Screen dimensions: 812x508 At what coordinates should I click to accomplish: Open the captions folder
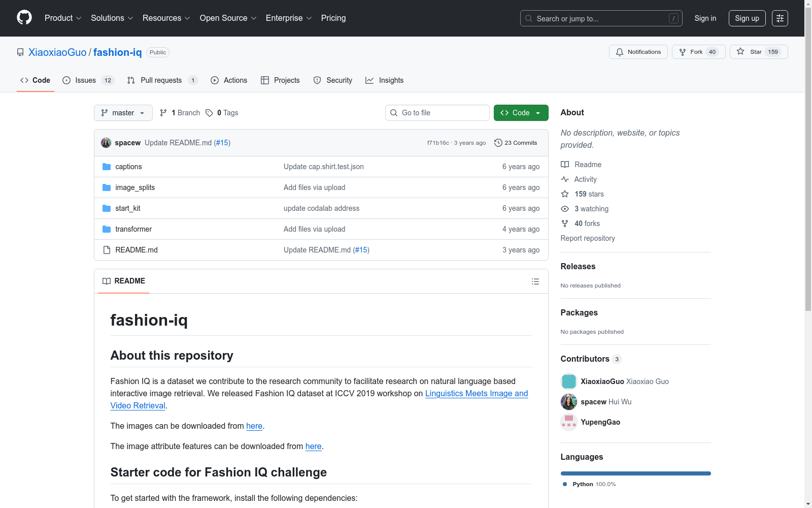[128, 167]
